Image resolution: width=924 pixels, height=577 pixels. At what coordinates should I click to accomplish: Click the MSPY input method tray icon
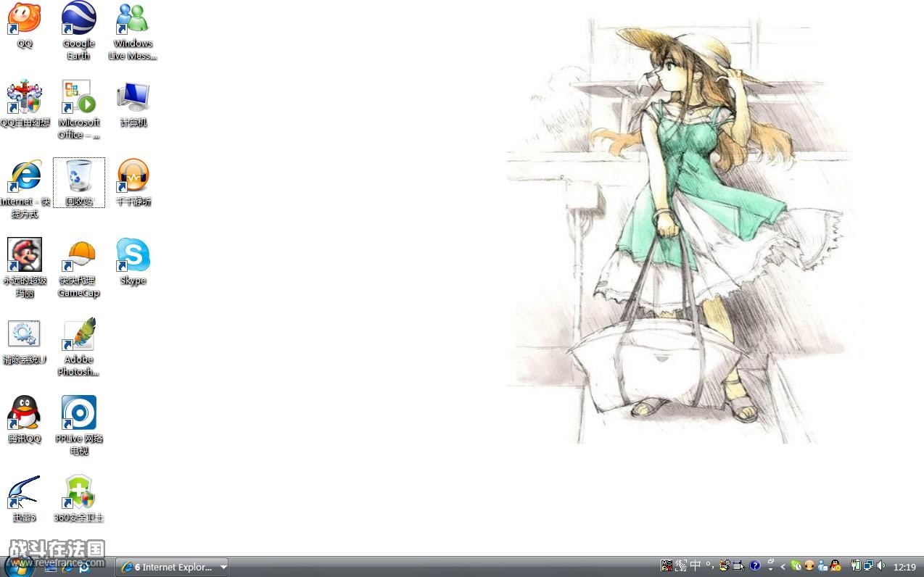coord(667,565)
